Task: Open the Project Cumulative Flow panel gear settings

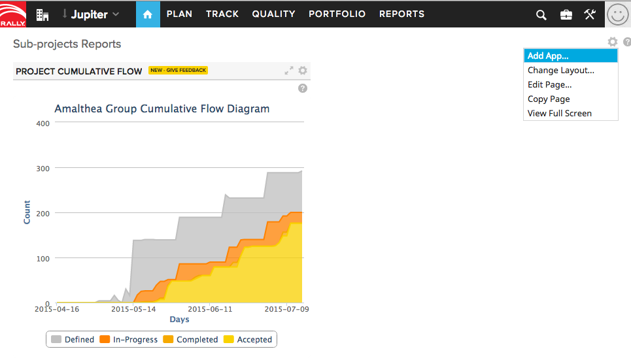Action: 303,71
